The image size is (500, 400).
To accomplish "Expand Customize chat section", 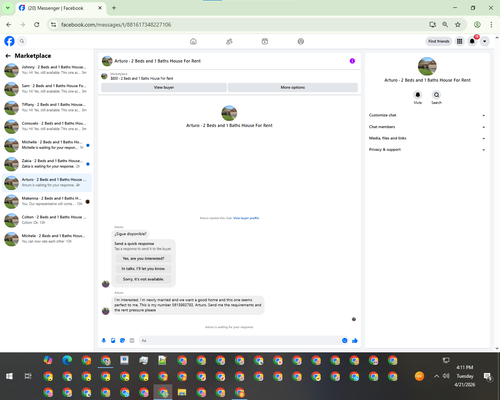I will pyautogui.click(x=427, y=115).
